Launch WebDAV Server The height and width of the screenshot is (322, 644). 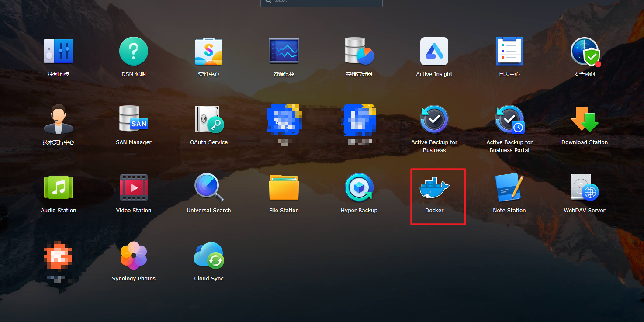click(x=585, y=187)
